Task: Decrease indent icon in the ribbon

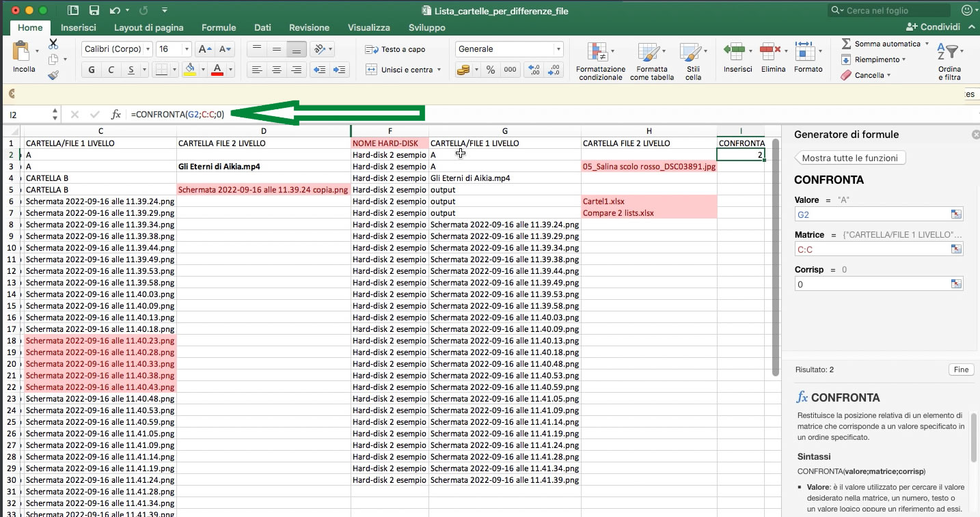Action: click(319, 70)
